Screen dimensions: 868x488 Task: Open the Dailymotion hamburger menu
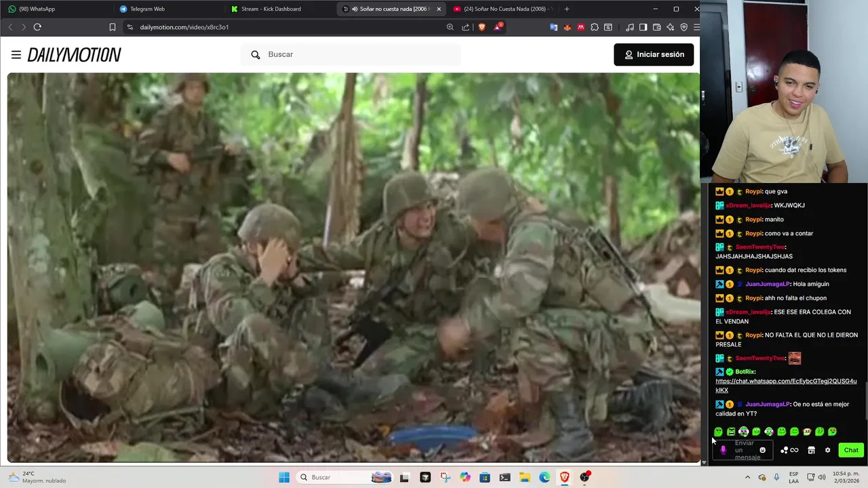[x=16, y=55]
